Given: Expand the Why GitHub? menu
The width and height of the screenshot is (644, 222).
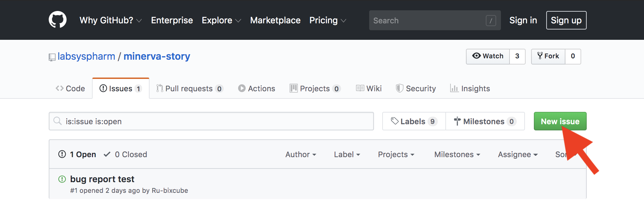Looking at the screenshot, I should 110,20.
